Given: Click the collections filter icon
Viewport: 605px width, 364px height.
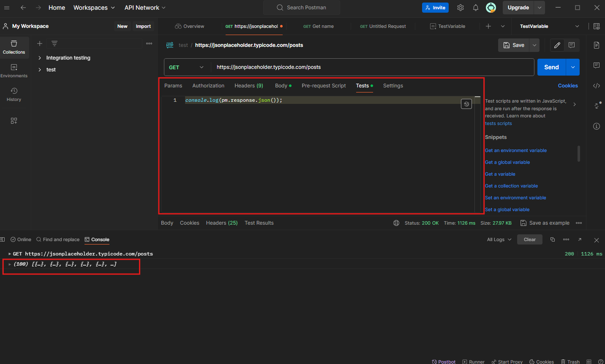Looking at the screenshot, I should click(x=55, y=43).
